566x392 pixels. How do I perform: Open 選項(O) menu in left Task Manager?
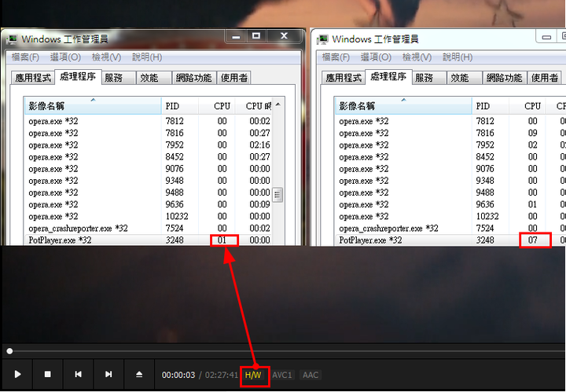pos(65,57)
